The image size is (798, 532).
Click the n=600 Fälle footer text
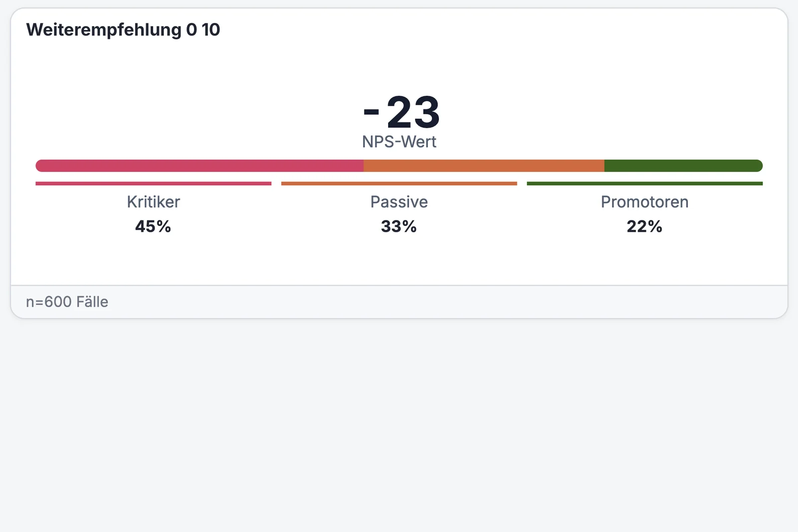[67, 302]
